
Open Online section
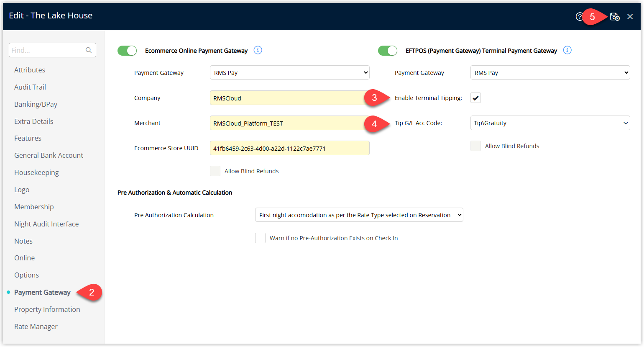point(25,258)
